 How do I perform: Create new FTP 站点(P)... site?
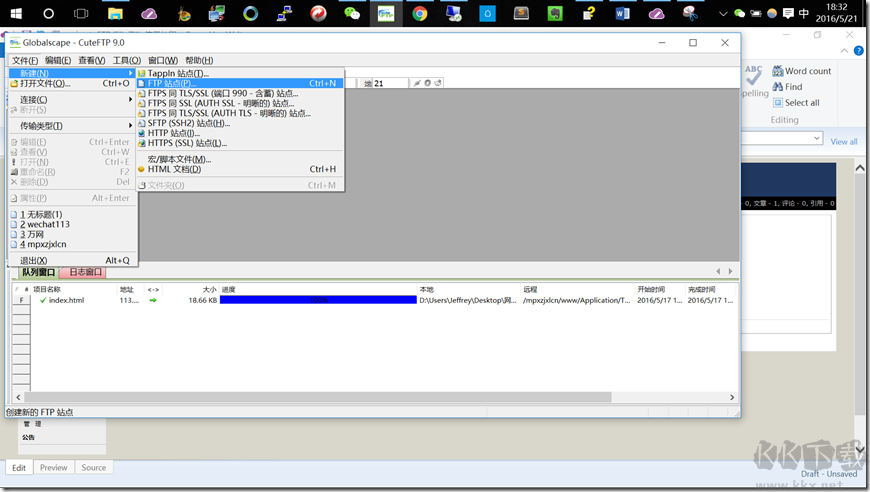pyautogui.click(x=240, y=83)
